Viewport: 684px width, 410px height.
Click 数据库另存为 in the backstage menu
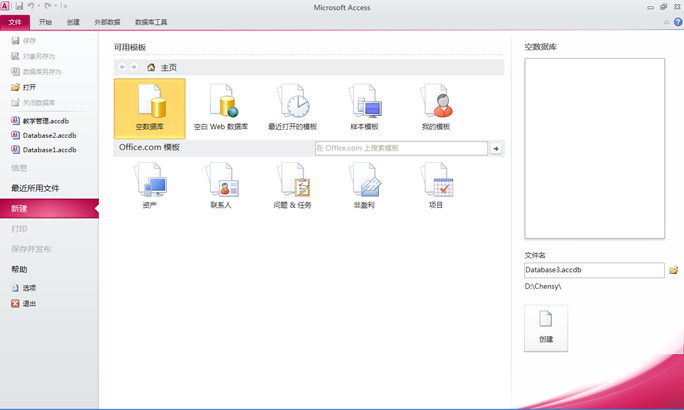[36, 72]
